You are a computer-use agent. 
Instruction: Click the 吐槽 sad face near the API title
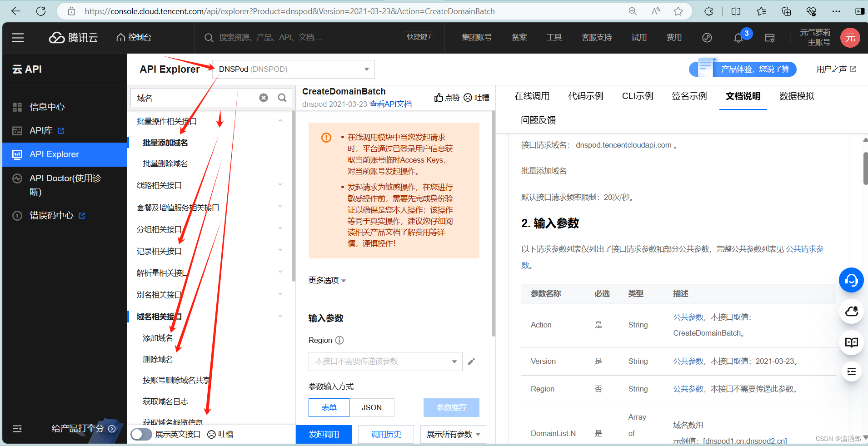[468, 98]
